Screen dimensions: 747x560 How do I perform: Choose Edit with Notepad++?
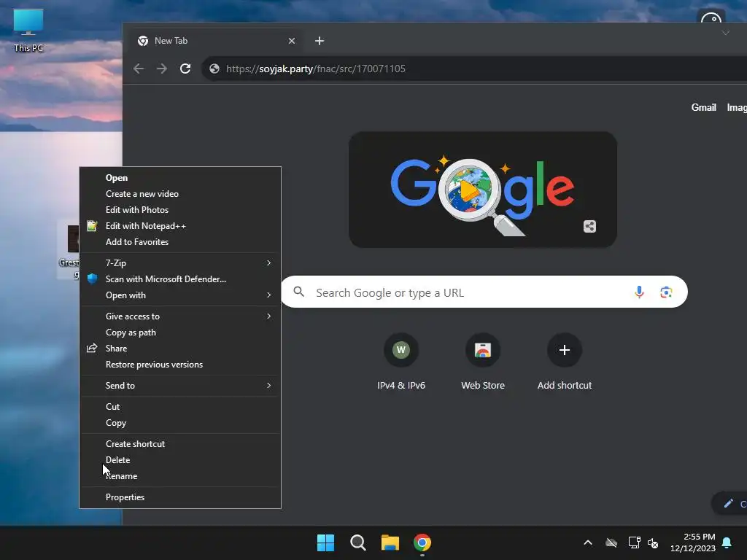(x=180, y=226)
